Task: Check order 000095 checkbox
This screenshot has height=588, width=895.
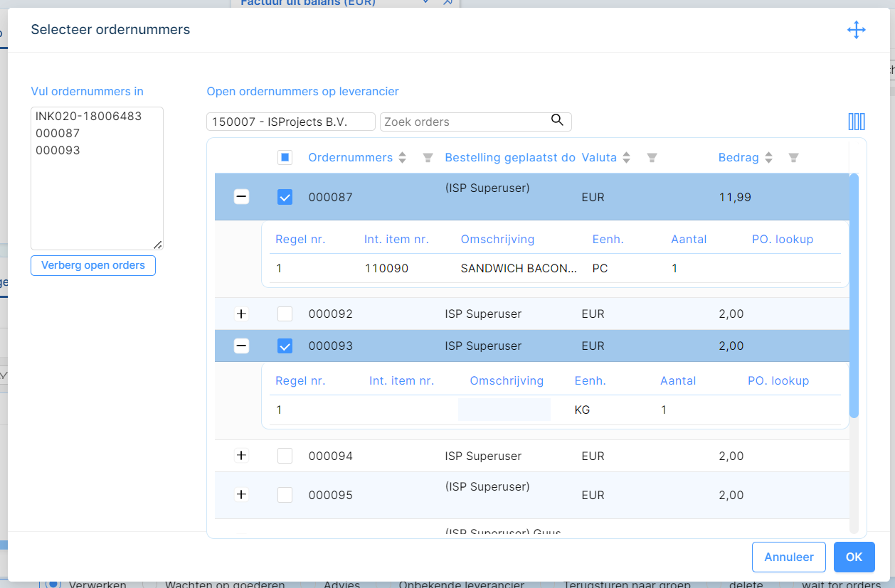Action: click(x=285, y=495)
